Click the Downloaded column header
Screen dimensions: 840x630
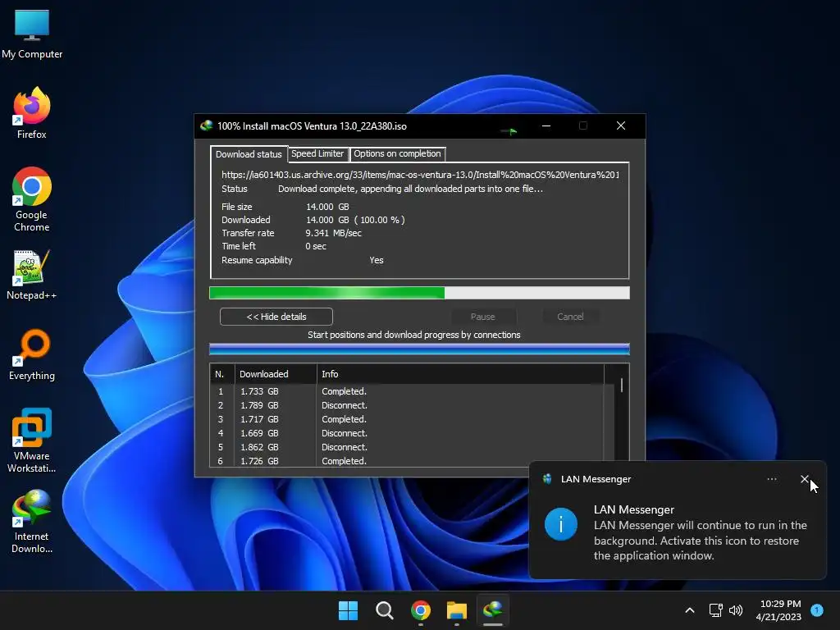click(x=276, y=374)
